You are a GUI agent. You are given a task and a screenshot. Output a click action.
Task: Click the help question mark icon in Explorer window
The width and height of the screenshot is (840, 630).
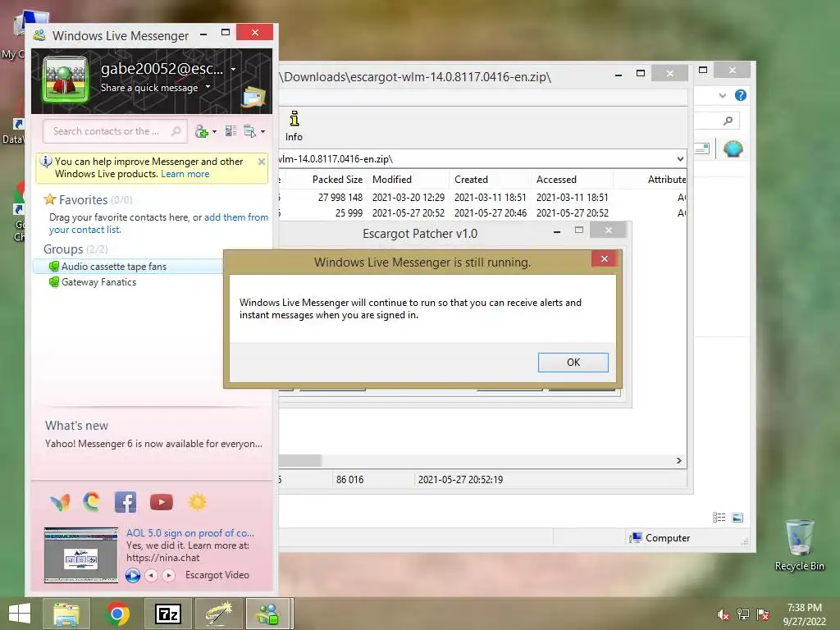click(741, 95)
